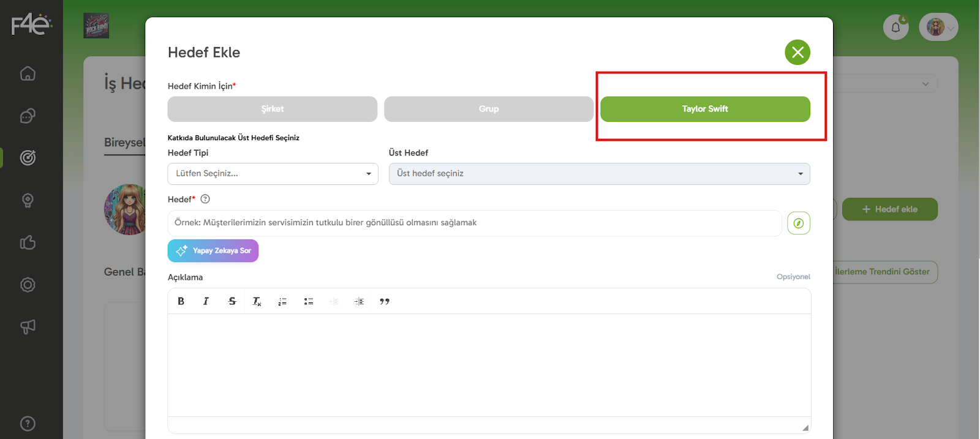Open the Hedef Tipi dropdown
980x439 pixels.
pyautogui.click(x=273, y=174)
